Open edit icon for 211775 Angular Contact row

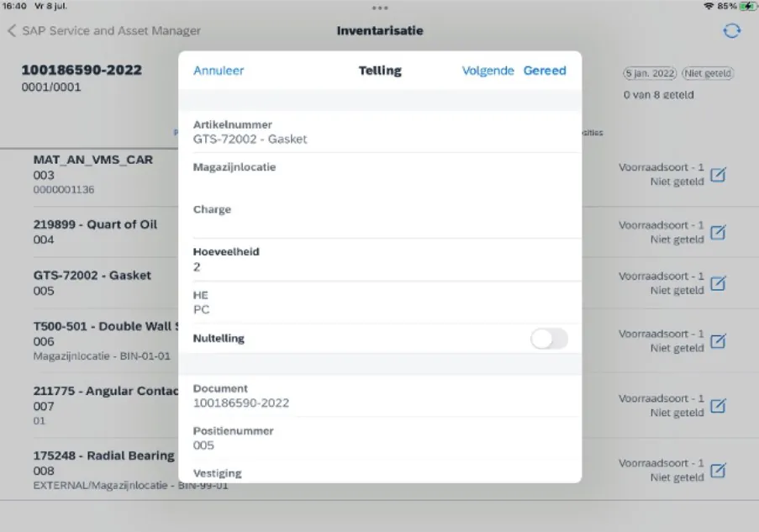point(718,406)
